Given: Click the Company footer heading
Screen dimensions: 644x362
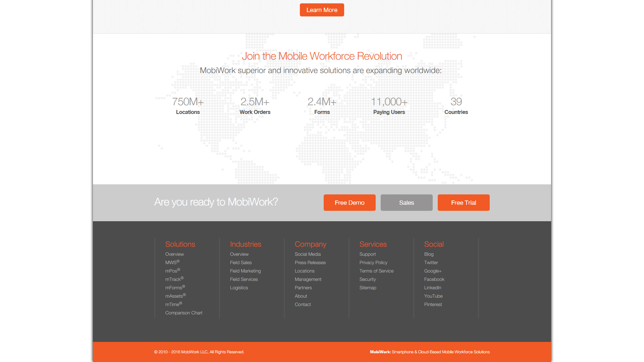Looking at the screenshot, I should [311, 244].
